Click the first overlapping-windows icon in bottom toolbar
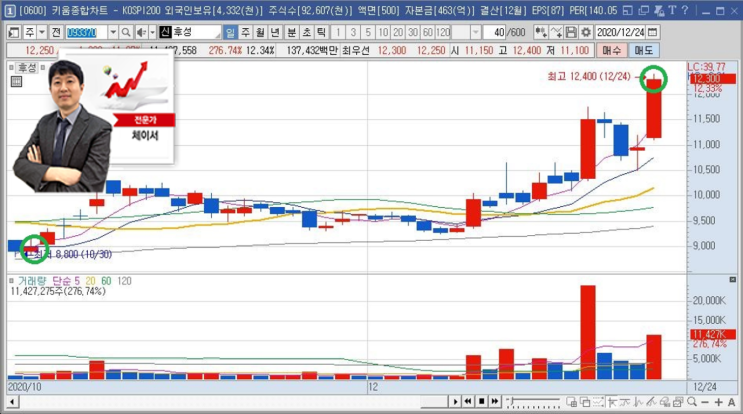This screenshot has width=743, height=414. [572, 402]
